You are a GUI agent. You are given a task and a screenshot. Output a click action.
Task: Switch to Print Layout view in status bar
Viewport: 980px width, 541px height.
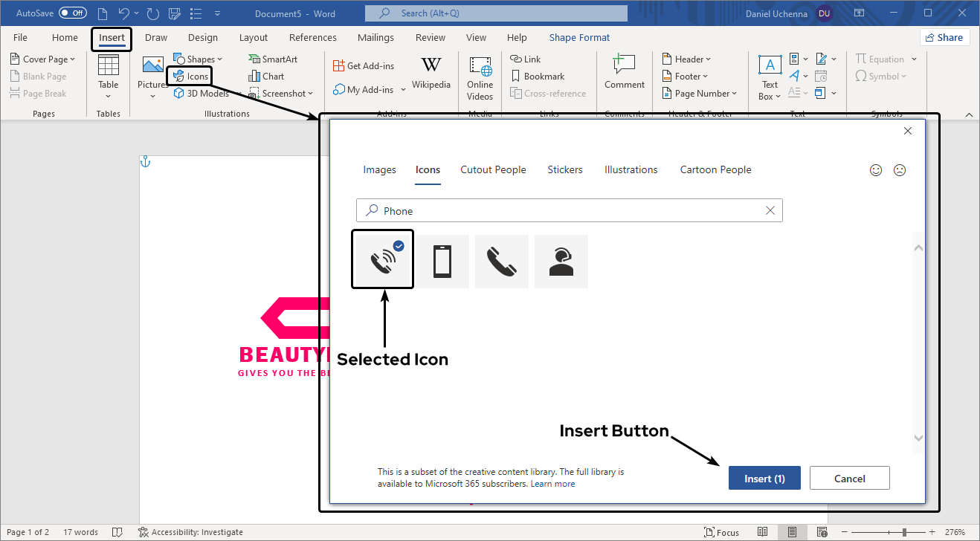[793, 532]
